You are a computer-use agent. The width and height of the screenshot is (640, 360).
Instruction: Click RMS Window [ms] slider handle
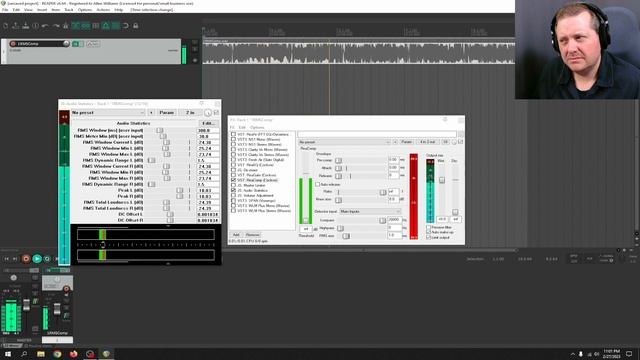(160, 131)
